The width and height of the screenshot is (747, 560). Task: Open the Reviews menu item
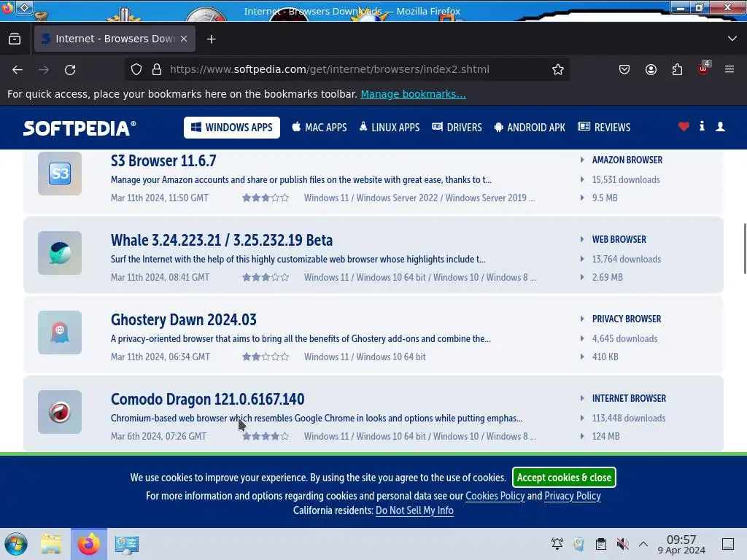[x=604, y=128]
